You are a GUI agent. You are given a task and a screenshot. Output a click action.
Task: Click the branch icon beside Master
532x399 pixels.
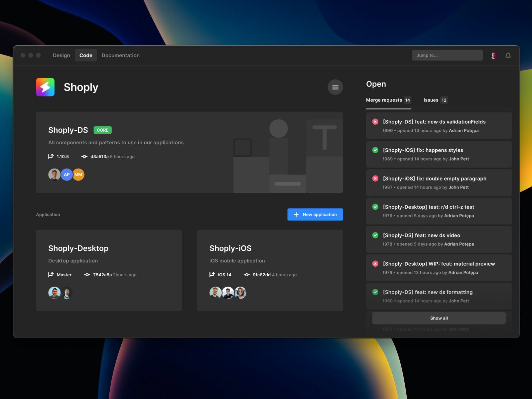click(51, 275)
